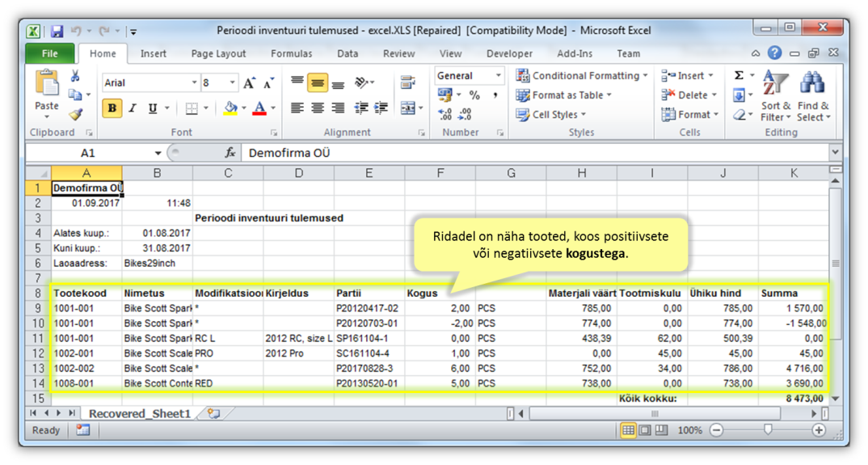Apply Comma Style
Screen dimensions: 868x465
pyautogui.click(x=495, y=95)
